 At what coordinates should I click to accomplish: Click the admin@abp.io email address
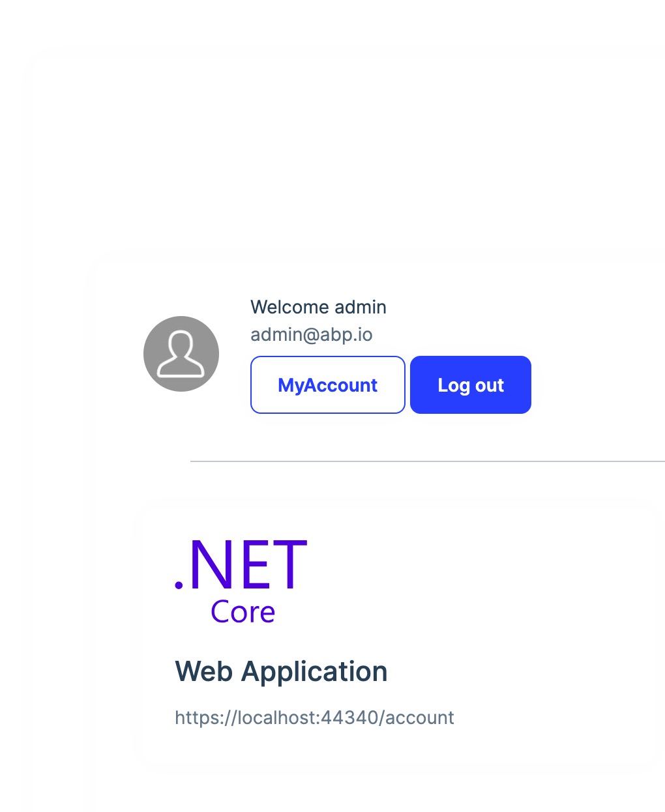pyautogui.click(x=311, y=334)
